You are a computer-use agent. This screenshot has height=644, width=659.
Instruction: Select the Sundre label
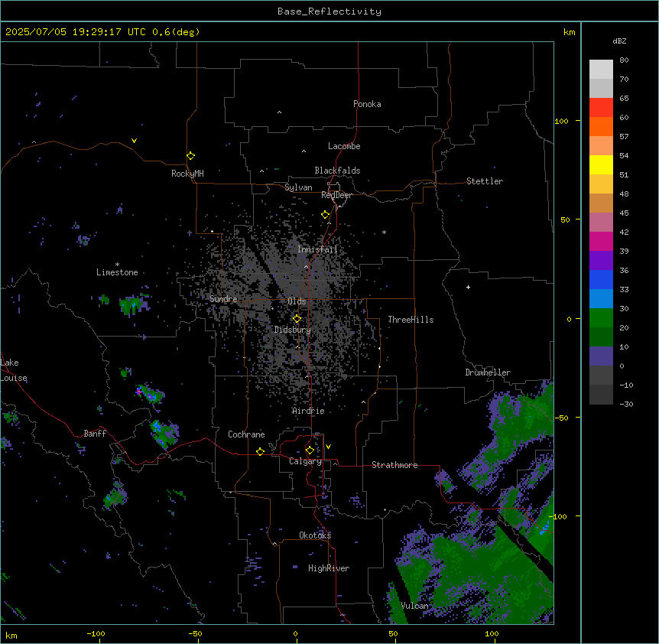pos(223,299)
